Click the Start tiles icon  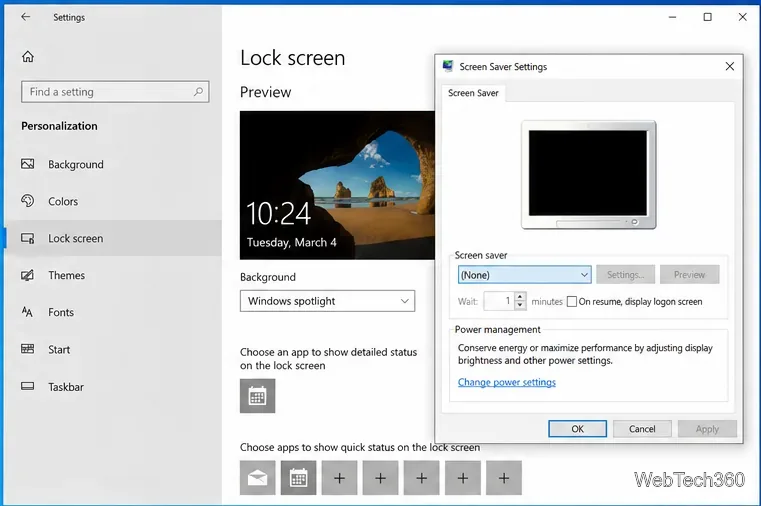pyautogui.click(x=28, y=349)
